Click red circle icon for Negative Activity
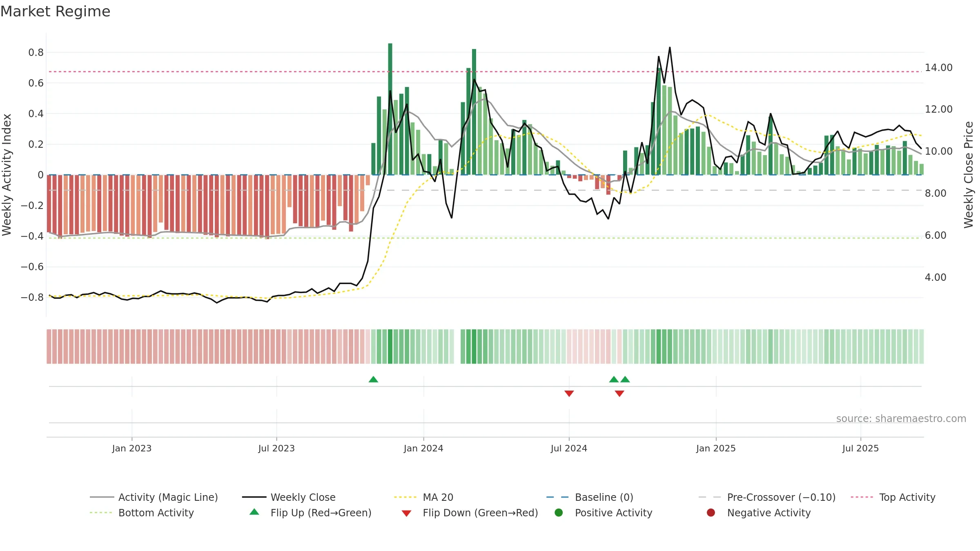The height and width of the screenshot is (551, 980). pyautogui.click(x=711, y=512)
